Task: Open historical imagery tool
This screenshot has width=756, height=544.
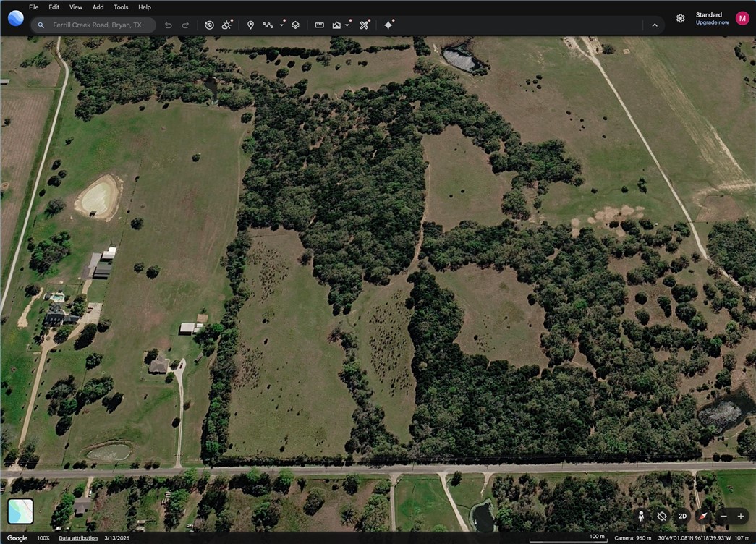Action: 209,25
